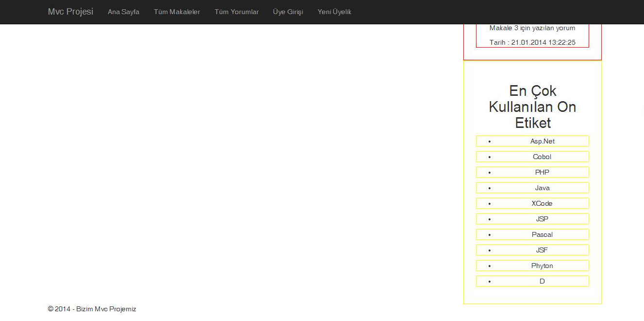644x321 pixels.
Task: Go to Ana Sayfa in navbar
Action: click(x=123, y=12)
